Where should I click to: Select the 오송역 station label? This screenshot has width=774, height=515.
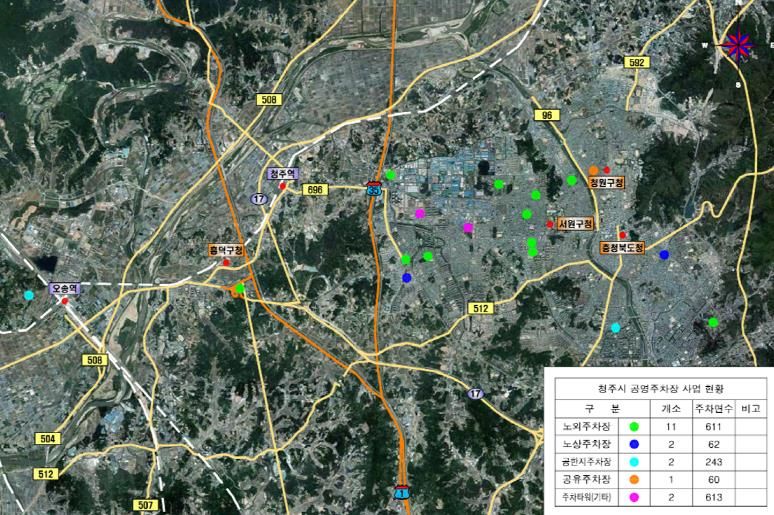(x=64, y=288)
